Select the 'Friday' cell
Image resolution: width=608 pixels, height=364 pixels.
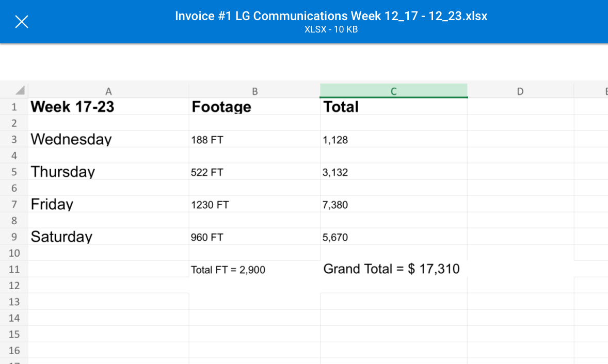[x=108, y=204]
